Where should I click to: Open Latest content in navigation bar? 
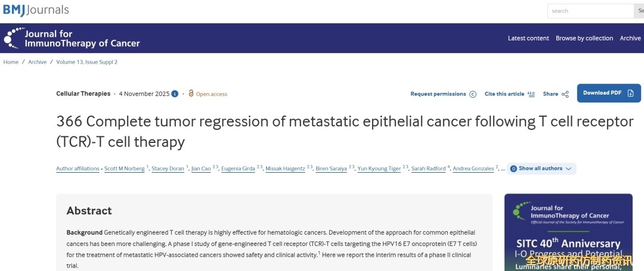(528, 38)
